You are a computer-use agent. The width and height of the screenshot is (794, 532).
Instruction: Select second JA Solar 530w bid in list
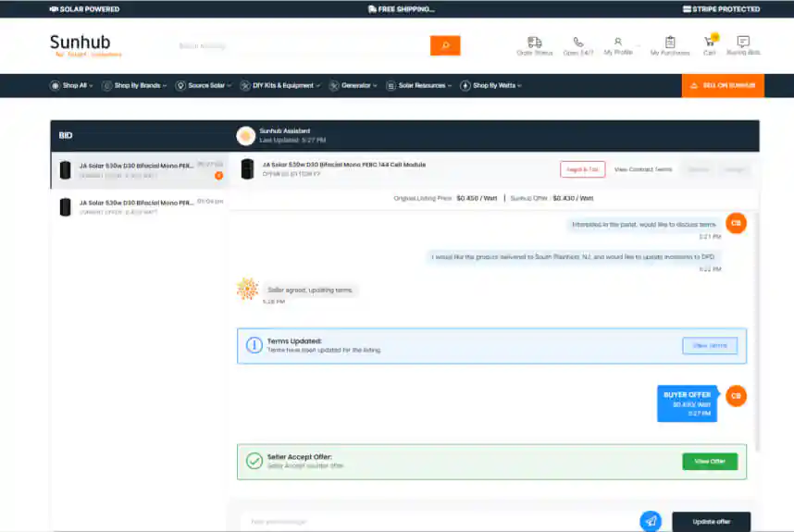tap(139, 207)
